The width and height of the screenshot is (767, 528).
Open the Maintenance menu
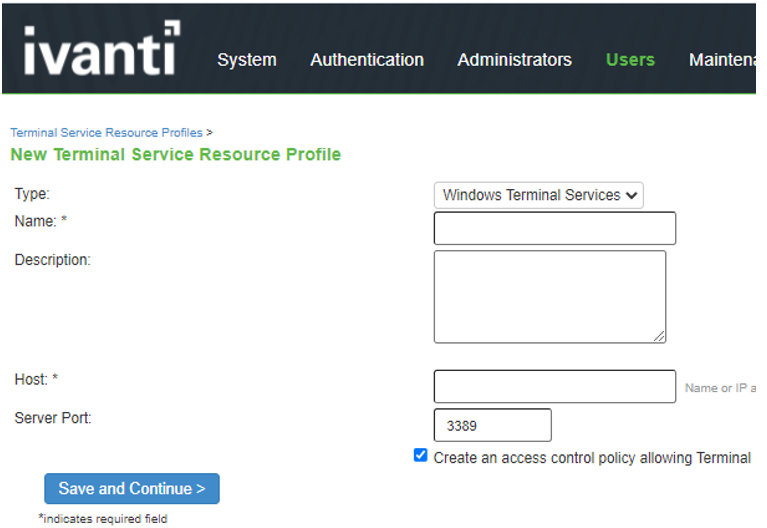coord(722,60)
